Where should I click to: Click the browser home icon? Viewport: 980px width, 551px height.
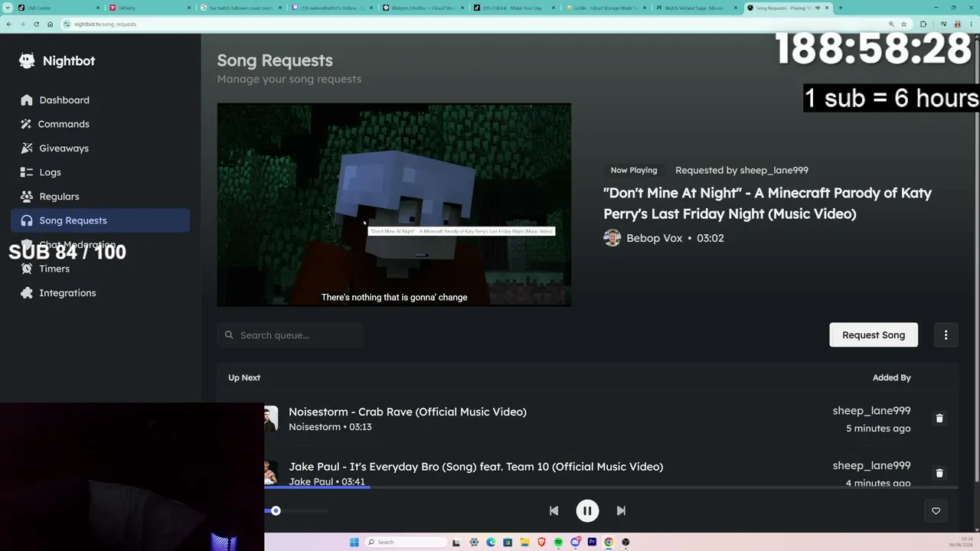tap(50, 24)
